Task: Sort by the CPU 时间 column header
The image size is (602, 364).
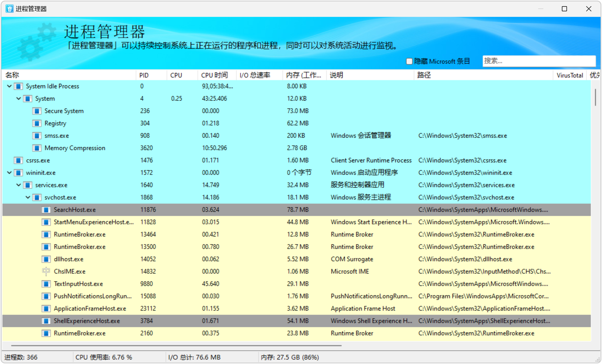Action: [217, 75]
